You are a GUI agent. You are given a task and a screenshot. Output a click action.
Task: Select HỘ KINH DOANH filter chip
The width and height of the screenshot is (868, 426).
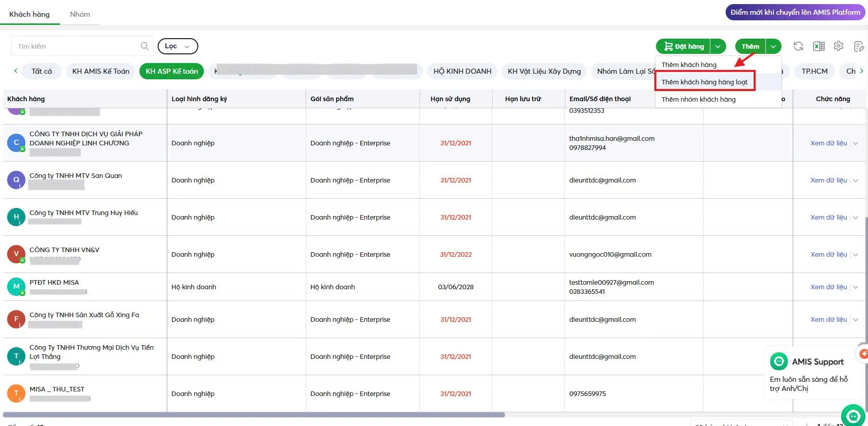(462, 71)
